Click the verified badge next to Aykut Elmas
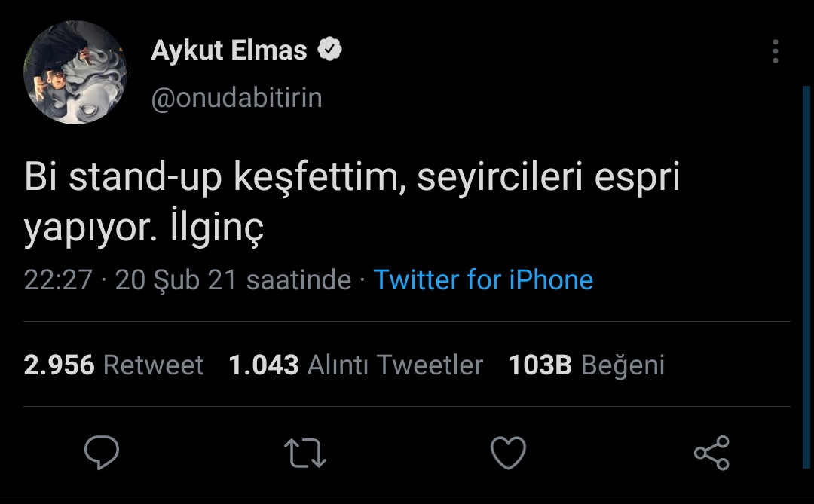 point(329,49)
